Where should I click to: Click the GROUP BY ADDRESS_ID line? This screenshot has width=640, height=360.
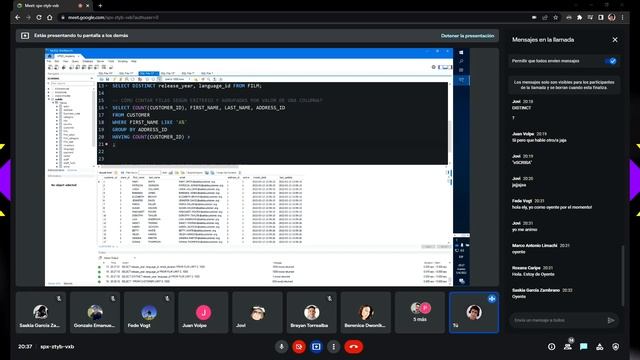pyautogui.click(x=140, y=130)
